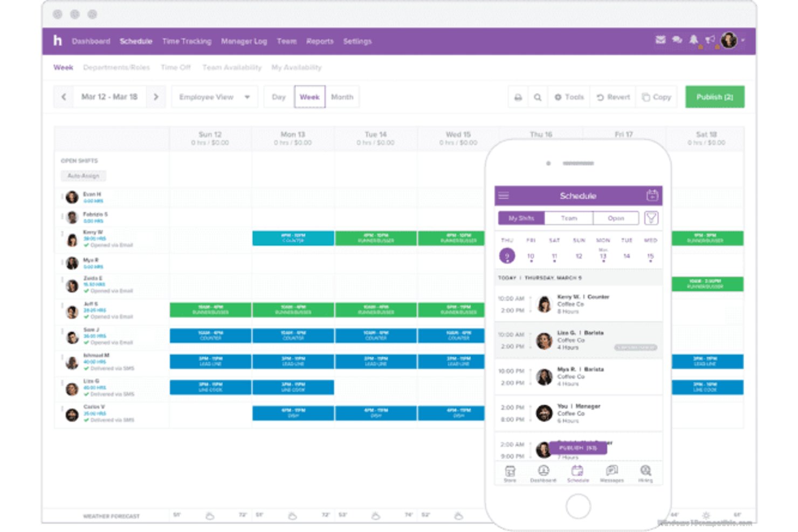Click Sam J's blue Sunday Counter shift
This screenshot has width=798, height=532.
[x=210, y=335]
